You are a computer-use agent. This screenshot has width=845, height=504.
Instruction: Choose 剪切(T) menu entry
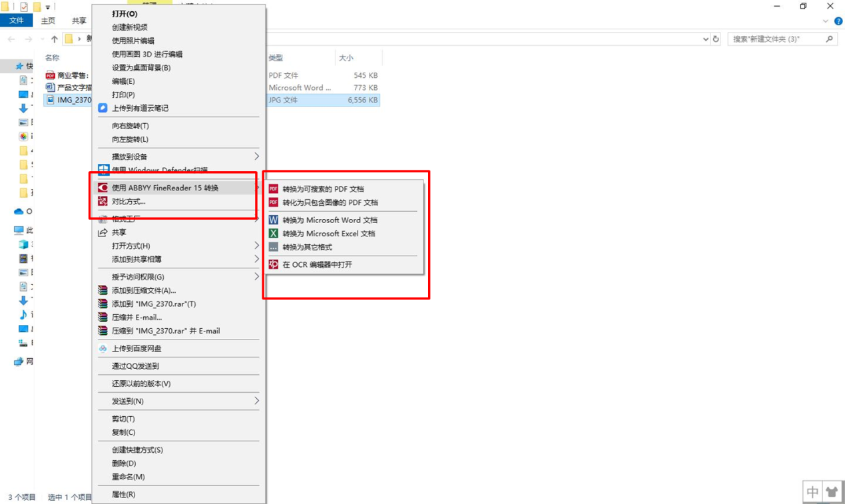click(x=123, y=419)
